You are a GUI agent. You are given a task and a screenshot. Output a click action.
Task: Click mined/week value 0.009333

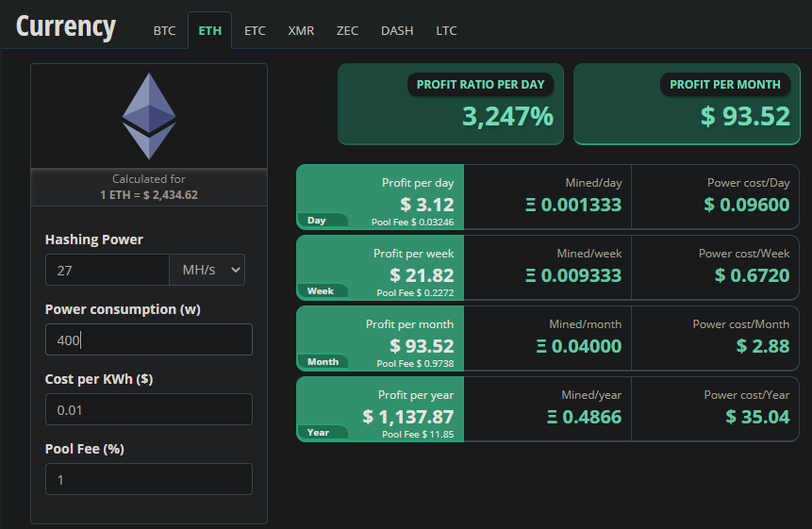point(573,275)
